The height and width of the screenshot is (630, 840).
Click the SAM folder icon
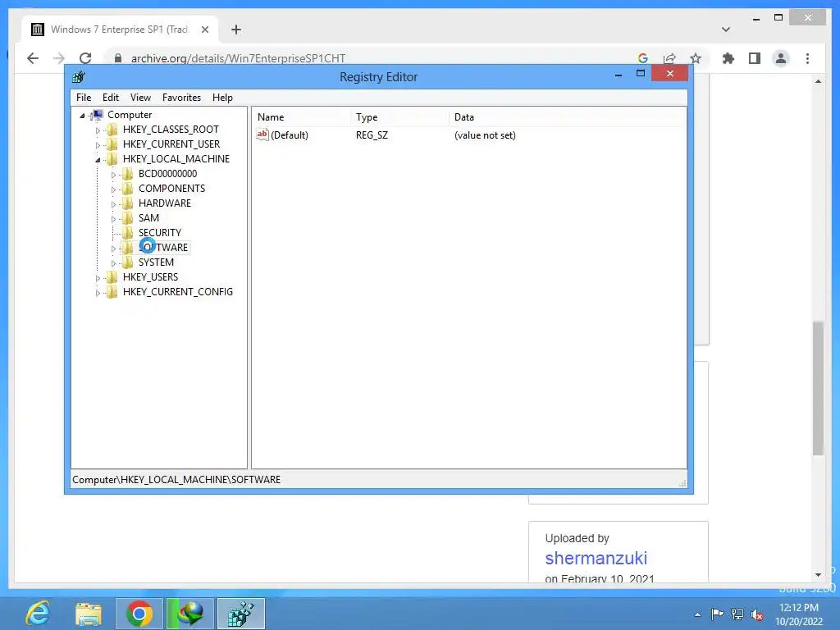127,217
